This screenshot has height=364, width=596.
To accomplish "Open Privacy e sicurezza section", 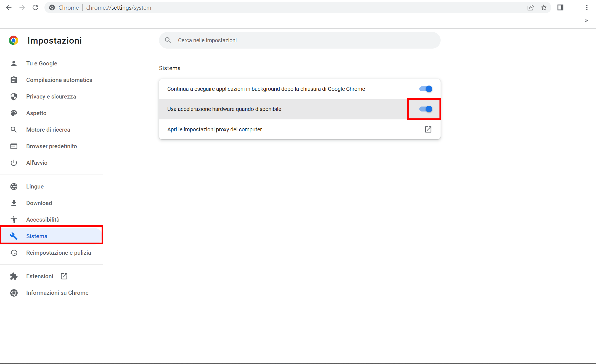I will click(51, 97).
